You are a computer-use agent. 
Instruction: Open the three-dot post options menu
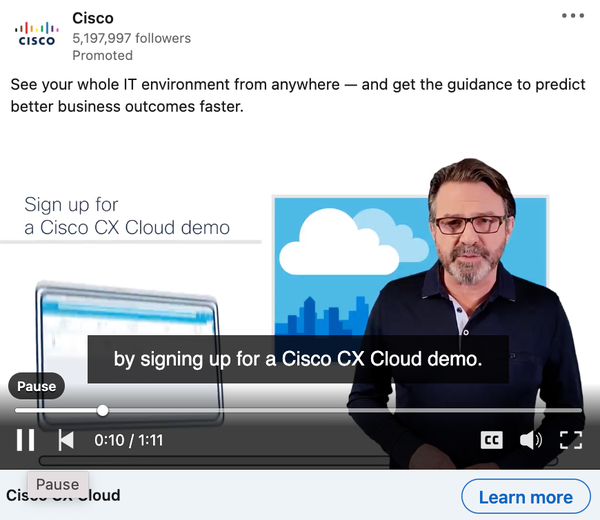tap(573, 16)
